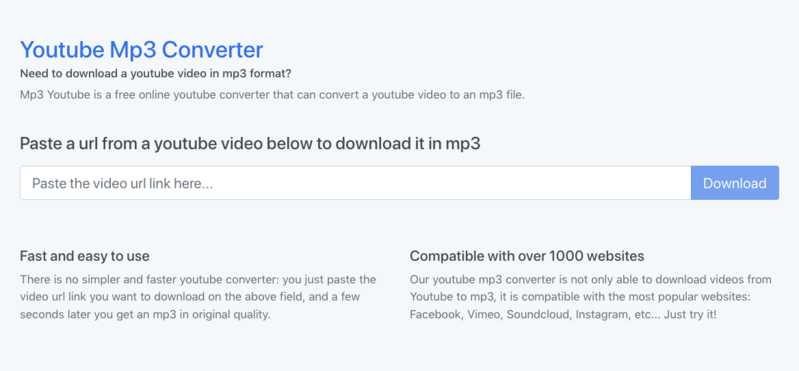Click the 'Our youtube mp3 converter is not only' paragraph

(x=591, y=297)
